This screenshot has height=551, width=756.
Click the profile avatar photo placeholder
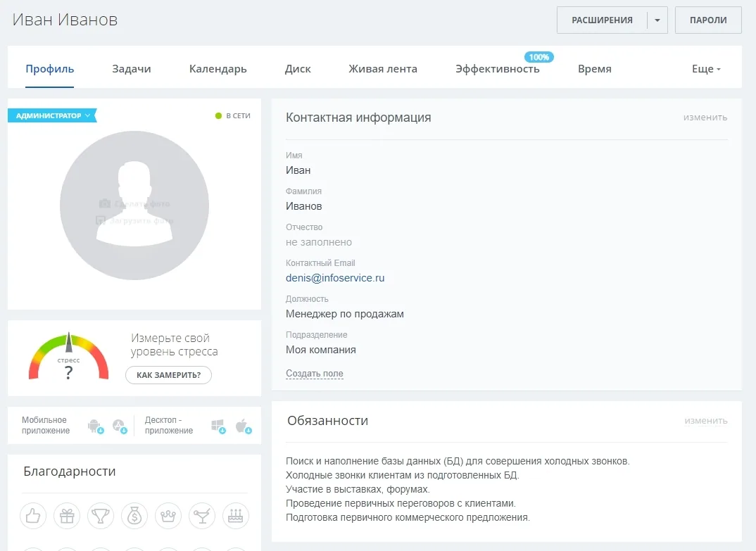click(x=134, y=205)
